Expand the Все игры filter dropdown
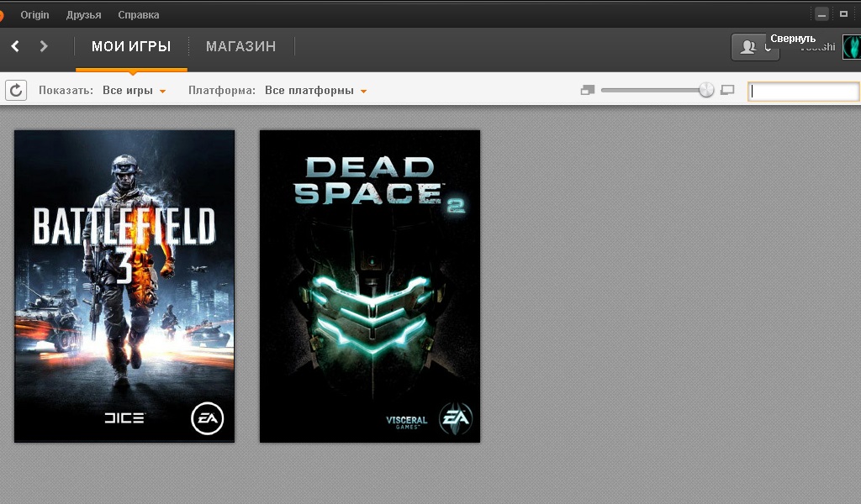This screenshot has height=504, width=861. tap(134, 91)
